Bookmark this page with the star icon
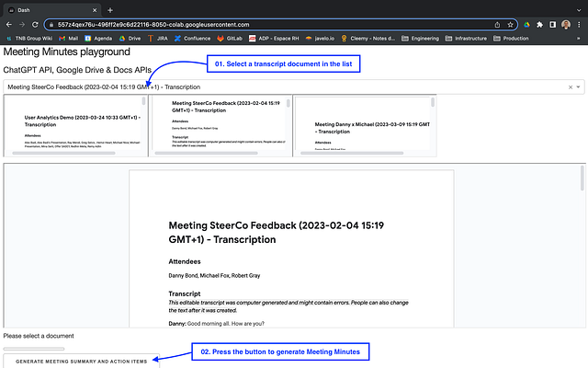Viewport: 588px width, 368px height. coord(510,25)
